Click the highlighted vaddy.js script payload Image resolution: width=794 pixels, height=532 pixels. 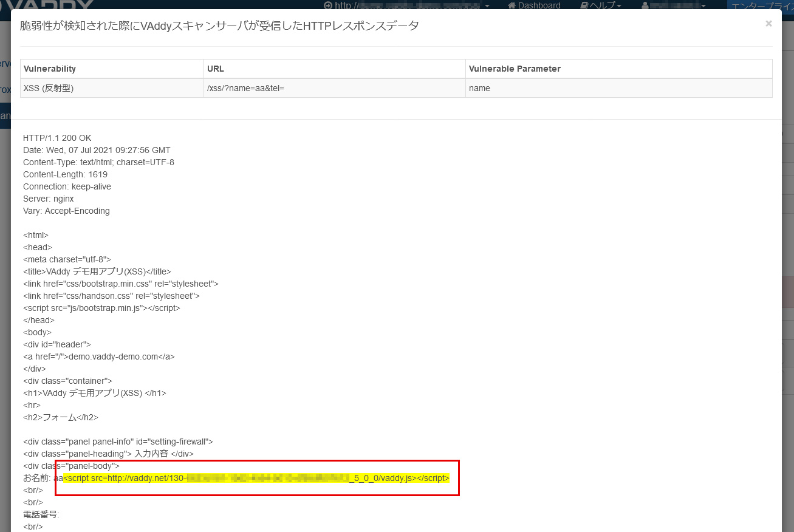pyautogui.click(x=256, y=478)
